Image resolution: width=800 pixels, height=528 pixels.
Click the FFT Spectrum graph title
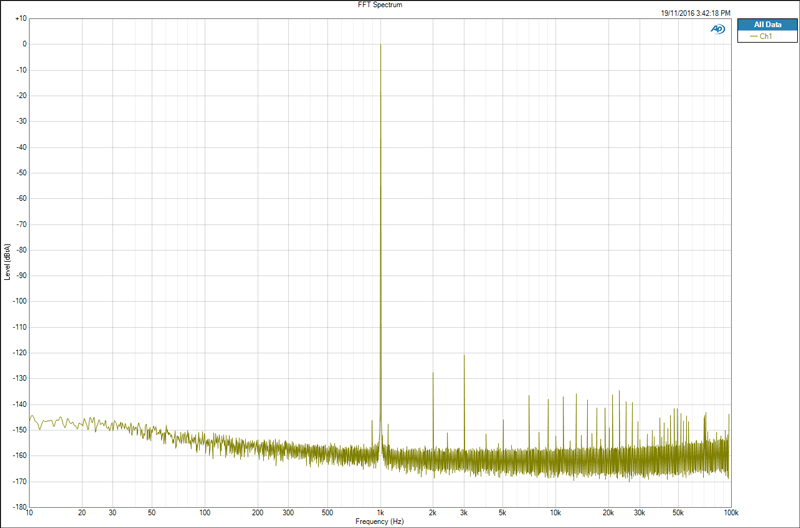380,5
